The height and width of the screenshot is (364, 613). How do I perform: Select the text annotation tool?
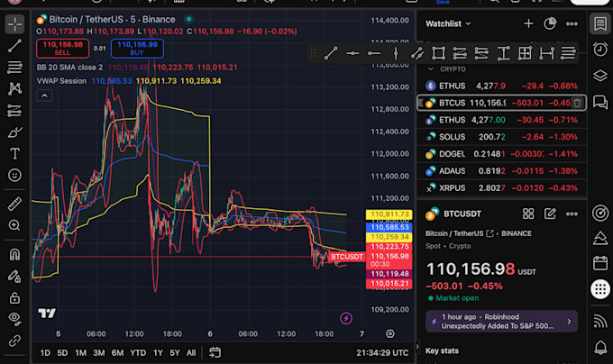[14, 153]
